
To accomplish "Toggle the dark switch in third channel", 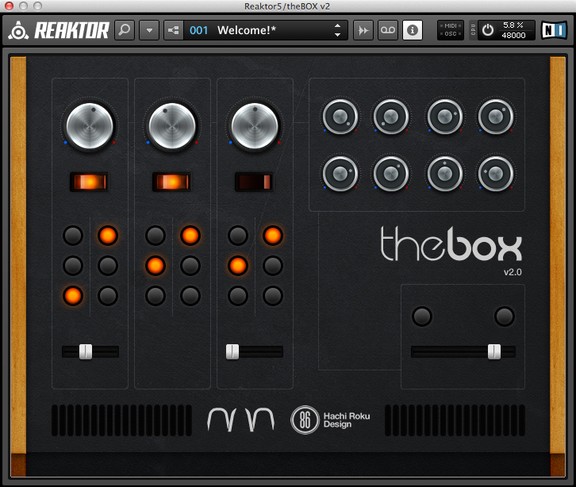I will [254, 182].
